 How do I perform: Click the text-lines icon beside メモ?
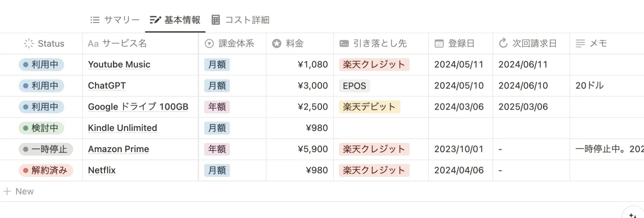[x=580, y=43]
